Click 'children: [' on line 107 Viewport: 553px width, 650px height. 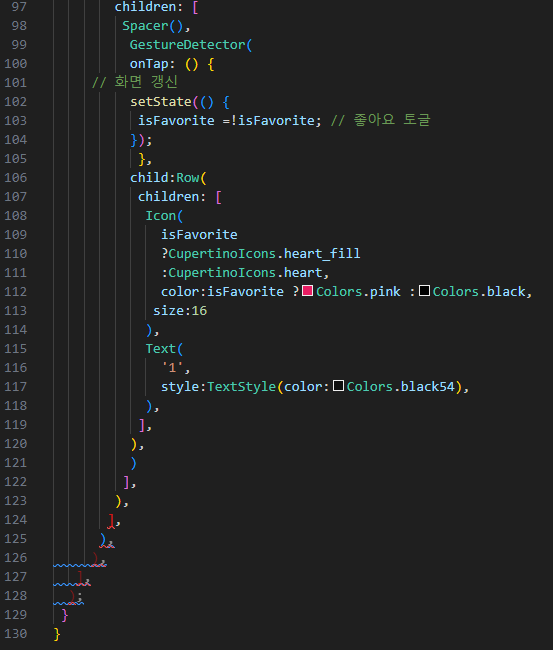180,197
